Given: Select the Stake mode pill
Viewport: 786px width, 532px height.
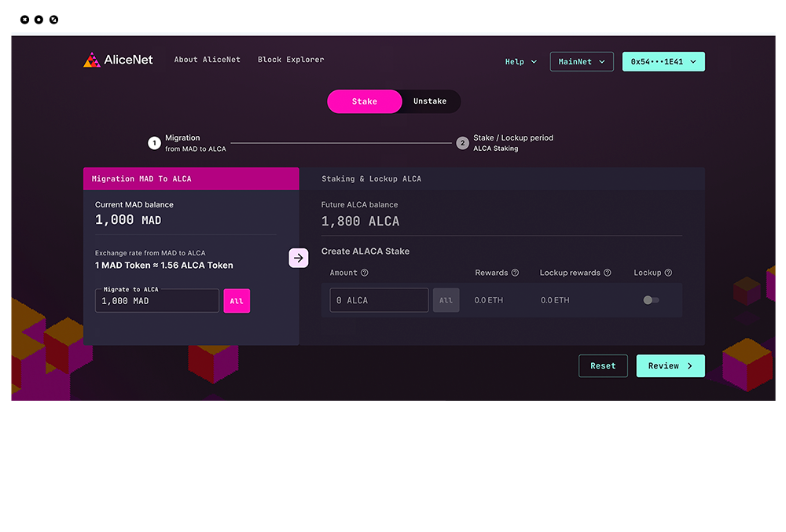Looking at the screenshot, I should click(x=364, y=101).
